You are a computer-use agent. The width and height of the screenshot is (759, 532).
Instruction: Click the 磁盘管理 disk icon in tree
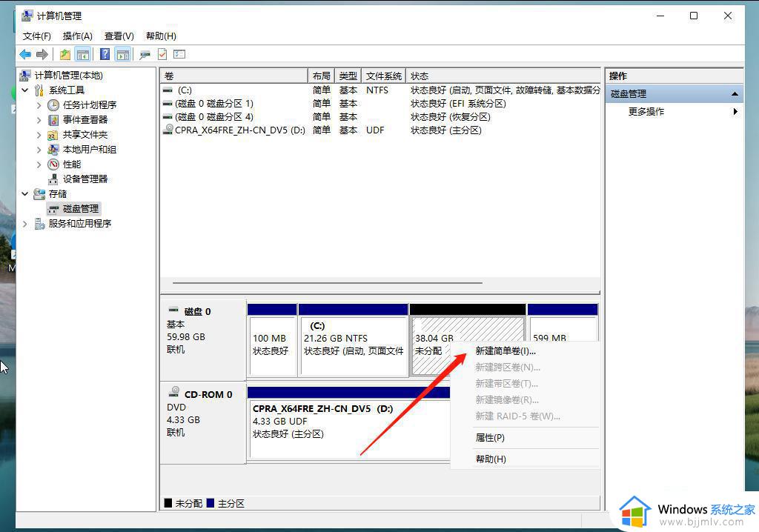coord(53,210)
